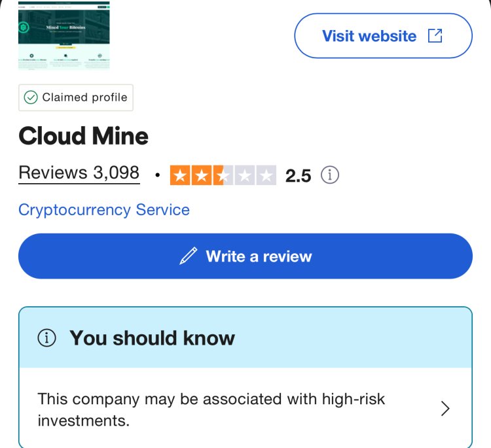This screenshot has width=491, height=448.
Task: Open the Reviews 3,098 link
Action: pos(79,173)
